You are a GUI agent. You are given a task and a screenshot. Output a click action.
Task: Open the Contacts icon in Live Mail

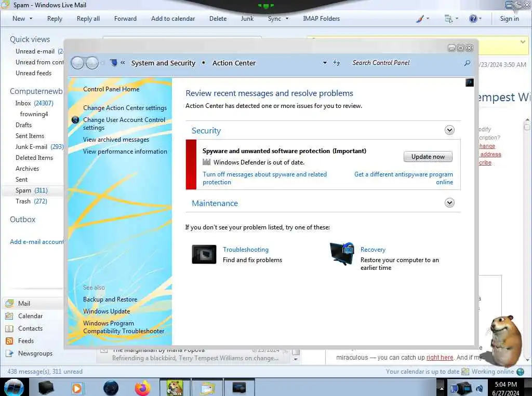9,329
